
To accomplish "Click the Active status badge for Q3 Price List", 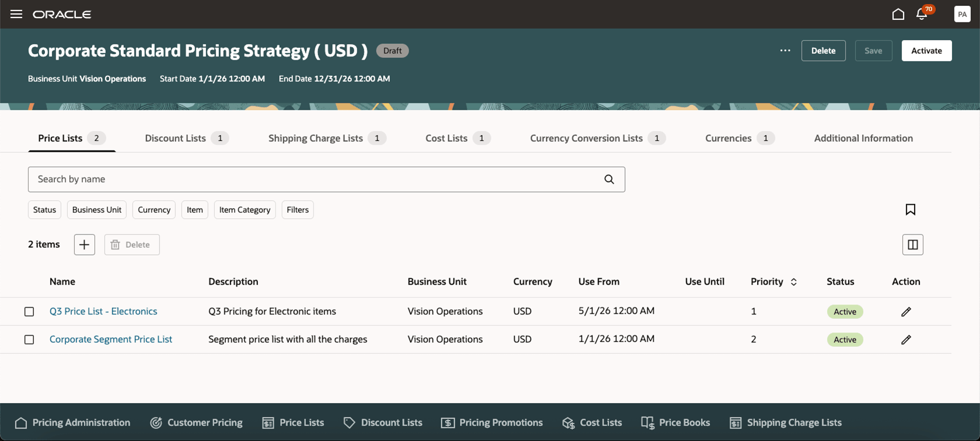I will [x=845, y=311].
